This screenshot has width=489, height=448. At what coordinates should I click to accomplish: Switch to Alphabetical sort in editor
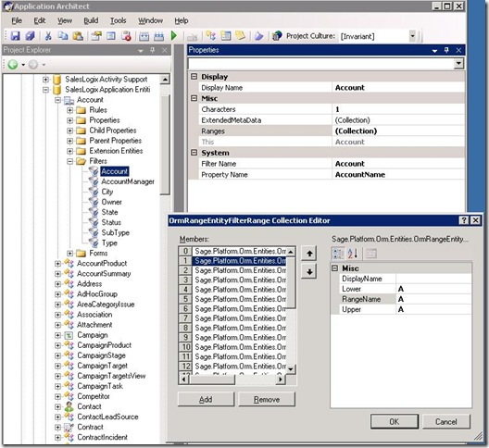point(353,254)
